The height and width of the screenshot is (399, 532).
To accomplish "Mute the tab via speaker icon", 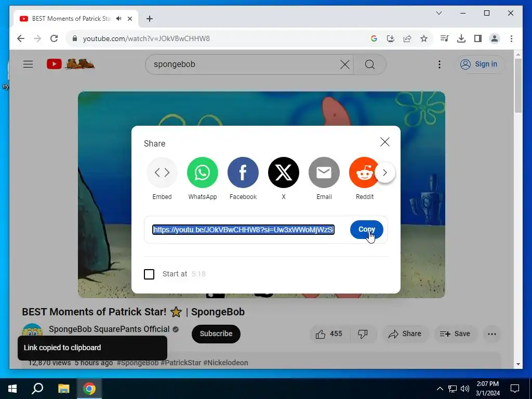I will [119, 19].
